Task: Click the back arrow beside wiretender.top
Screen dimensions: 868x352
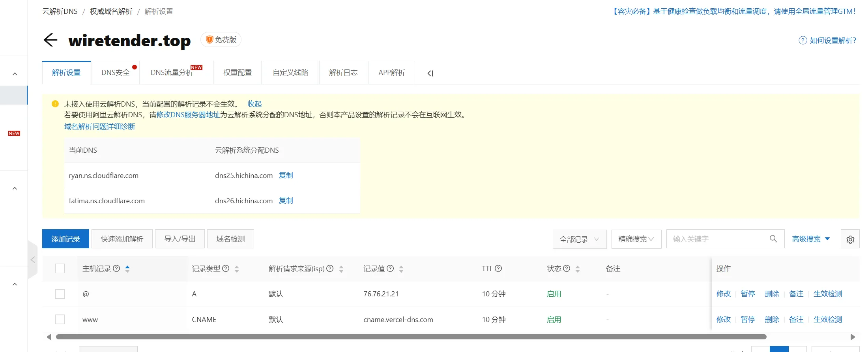Action: [51, 40]
